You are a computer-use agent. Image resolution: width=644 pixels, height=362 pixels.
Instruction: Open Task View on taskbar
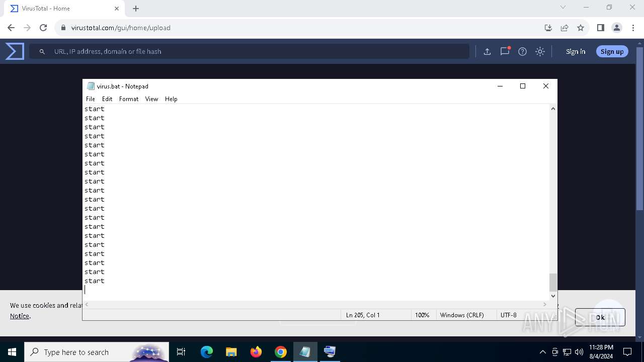181,352
